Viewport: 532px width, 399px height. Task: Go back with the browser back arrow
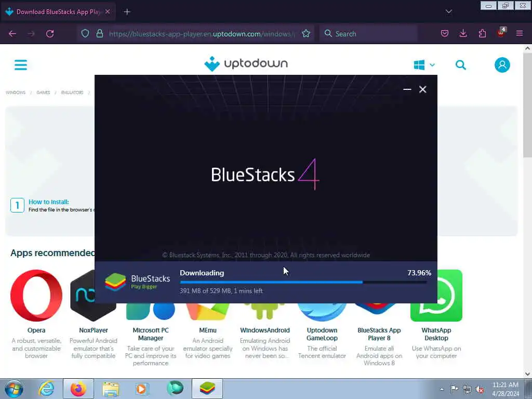(12, 34)
